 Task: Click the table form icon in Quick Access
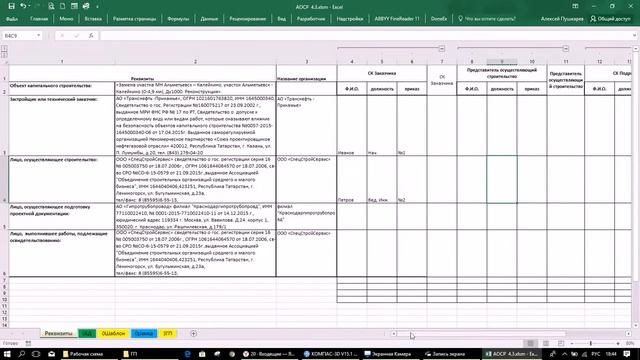coord(74,6)
